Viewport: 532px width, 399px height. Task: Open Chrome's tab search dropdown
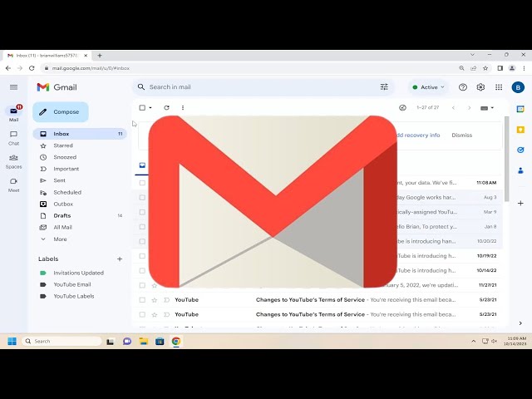pyautogui.click(x=472, y=55)
